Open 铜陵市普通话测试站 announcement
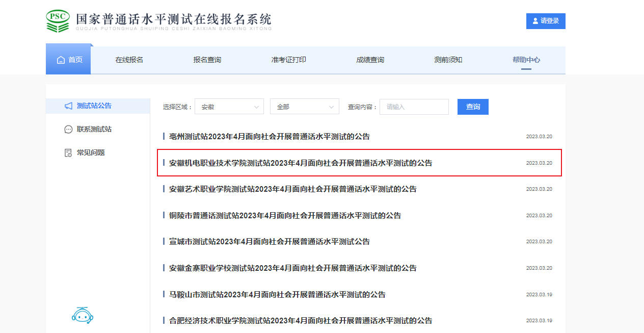The width and height of the screenshot is (644, 333). (x=285, y=216)
